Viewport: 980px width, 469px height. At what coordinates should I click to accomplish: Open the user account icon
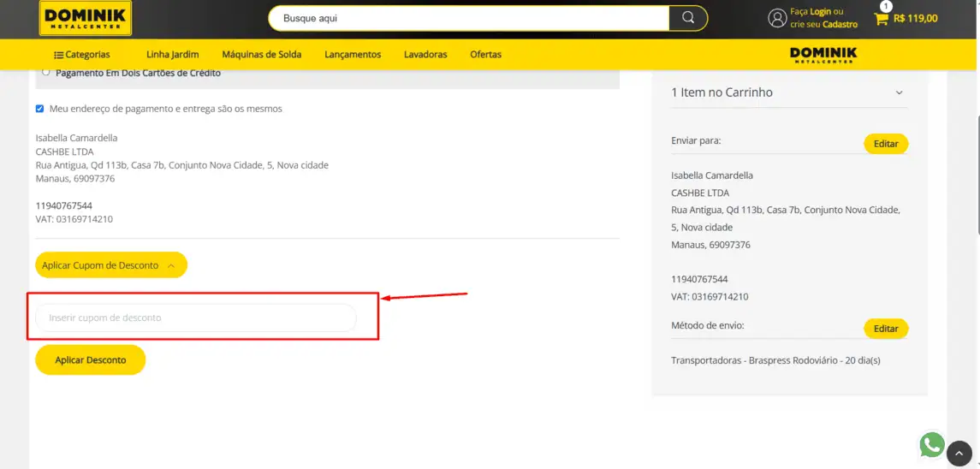(x=777, y=18)
